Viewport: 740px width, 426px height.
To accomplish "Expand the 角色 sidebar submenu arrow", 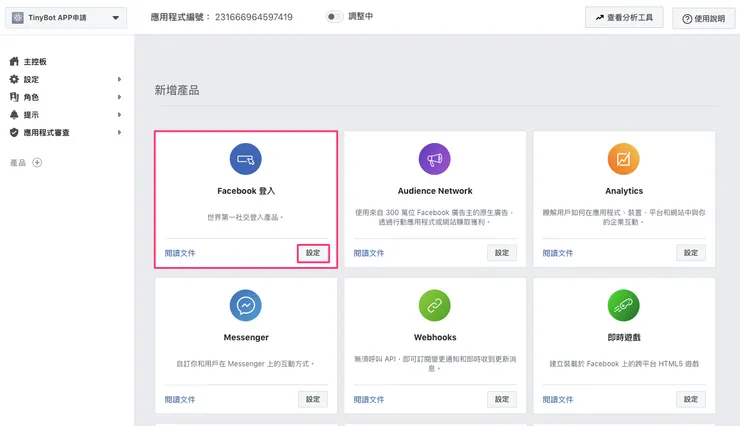I will click(119, 97).
